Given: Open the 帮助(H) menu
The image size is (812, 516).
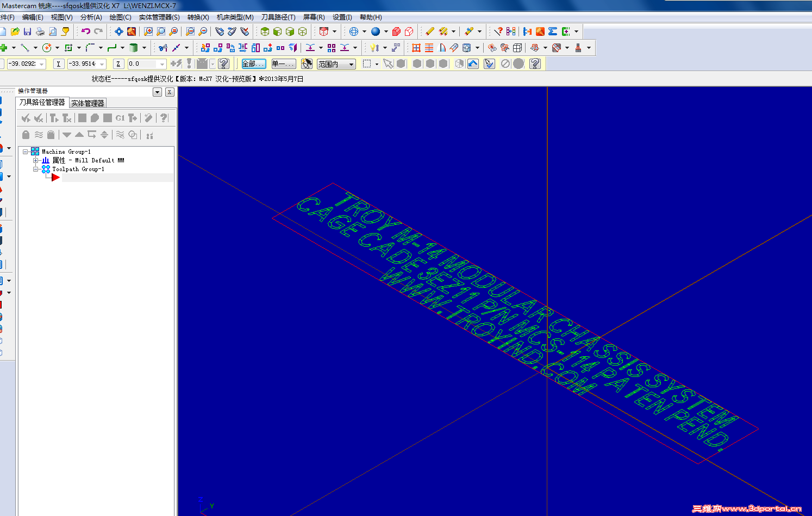Looking at the screenshot, I should click(371, 17).
